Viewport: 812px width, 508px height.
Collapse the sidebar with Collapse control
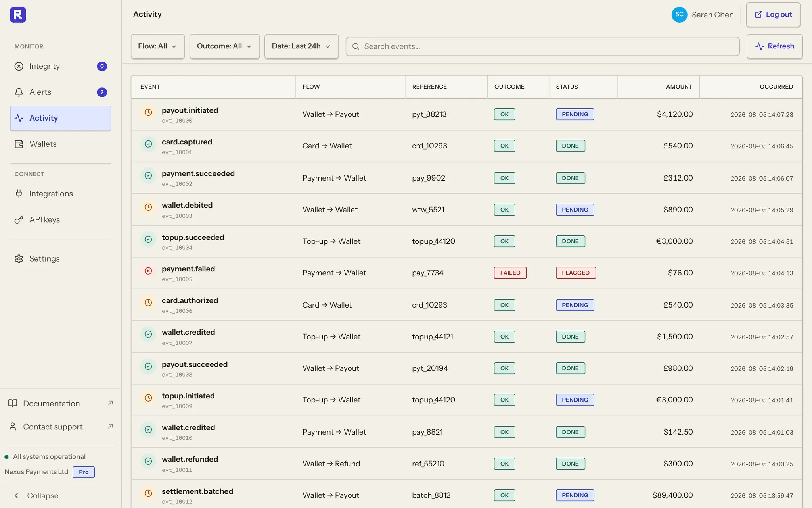pyautogui.click(x=36, y=496)
